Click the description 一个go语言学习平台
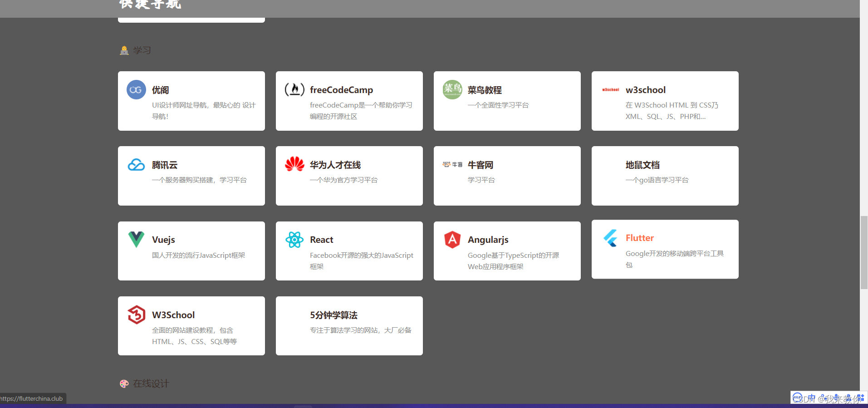This screenshot has height=408, width=868. (657, 180)
